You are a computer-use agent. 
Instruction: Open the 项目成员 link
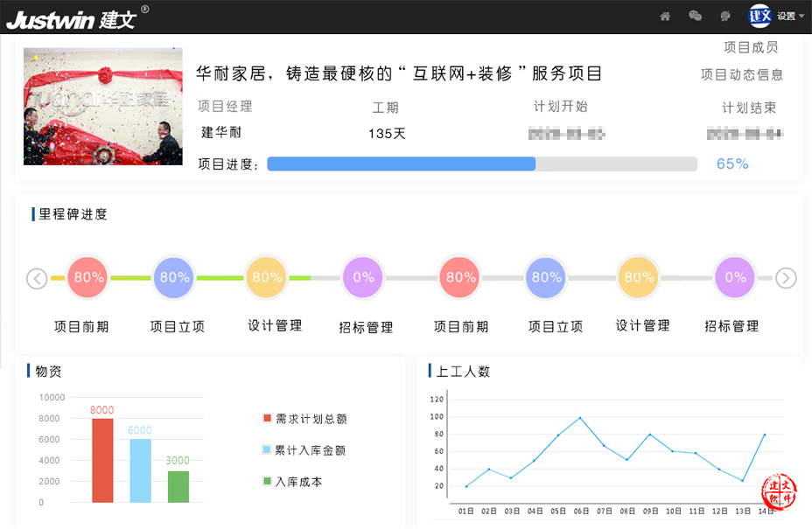pos(751,47)
